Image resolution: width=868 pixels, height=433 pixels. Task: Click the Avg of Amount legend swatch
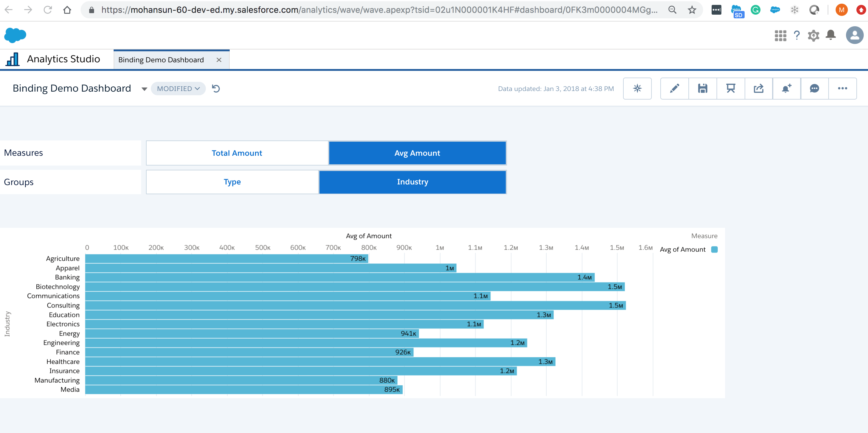coord(714,249)
